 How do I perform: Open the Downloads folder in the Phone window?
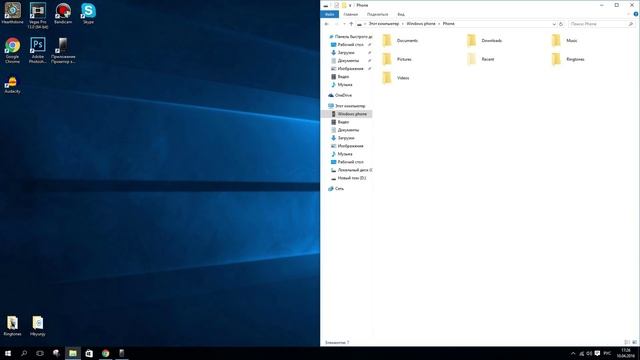[484, 40]
